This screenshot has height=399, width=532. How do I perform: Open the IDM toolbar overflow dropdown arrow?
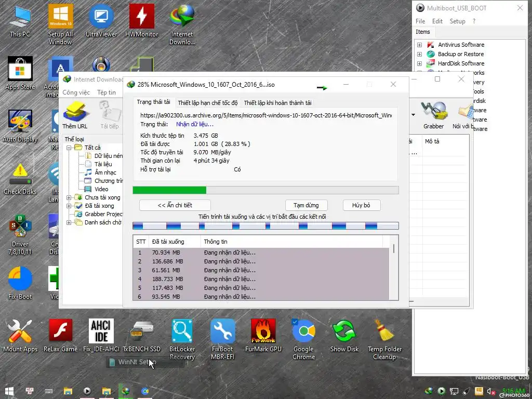(x=413, y=115)
